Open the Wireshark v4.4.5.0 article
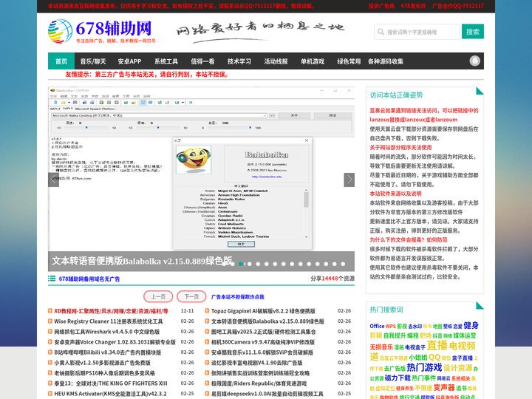532x399 pixels. (x=107, y=332)
